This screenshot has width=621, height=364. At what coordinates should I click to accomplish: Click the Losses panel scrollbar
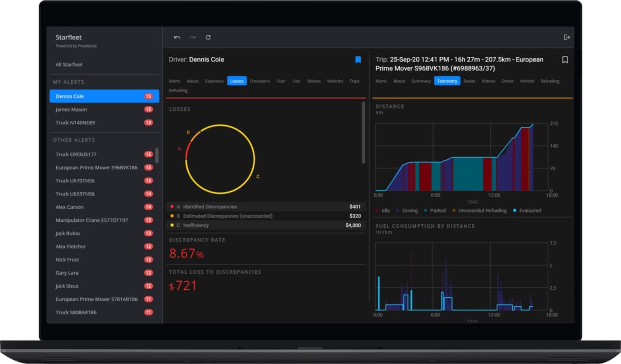[x=363, y=132]
